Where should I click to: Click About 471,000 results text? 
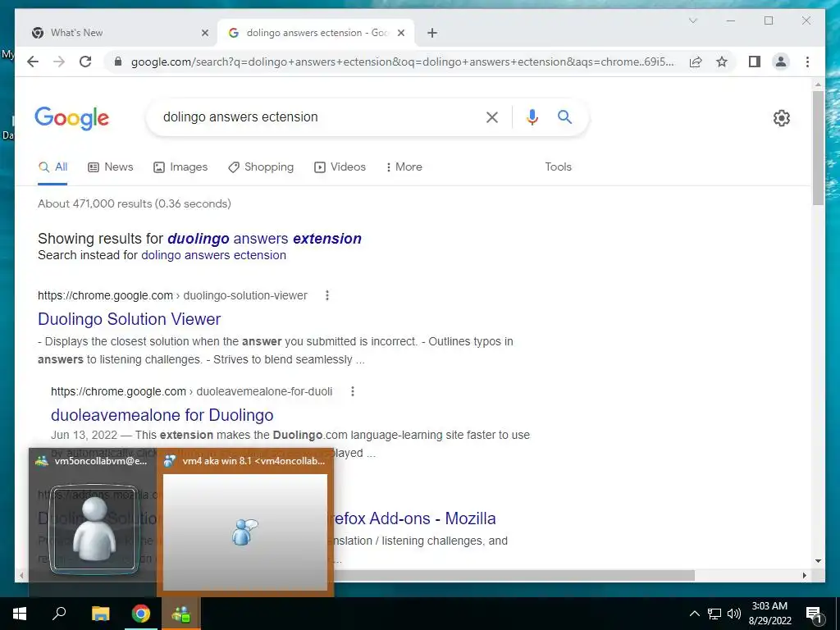tap(134, 203)
